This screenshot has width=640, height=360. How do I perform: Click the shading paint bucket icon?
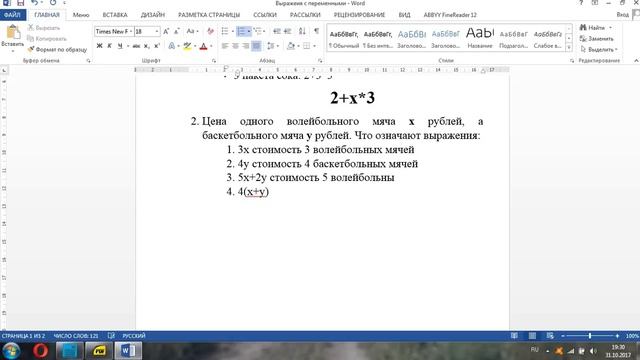click(x=291, y=46)
